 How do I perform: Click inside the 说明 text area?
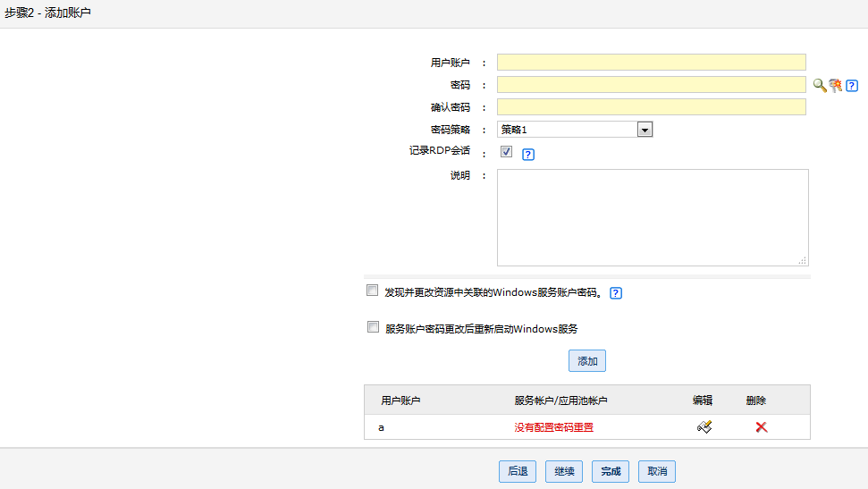(653, 217)
